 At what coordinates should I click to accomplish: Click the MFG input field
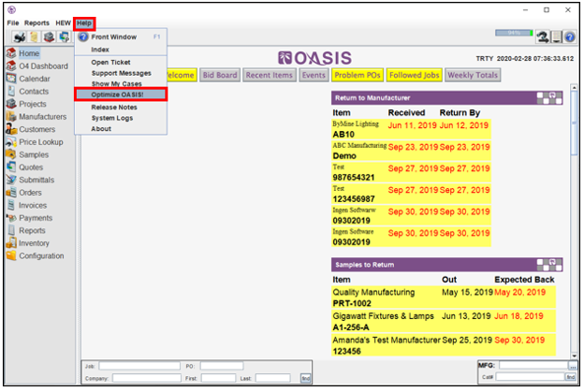[533, 366]
